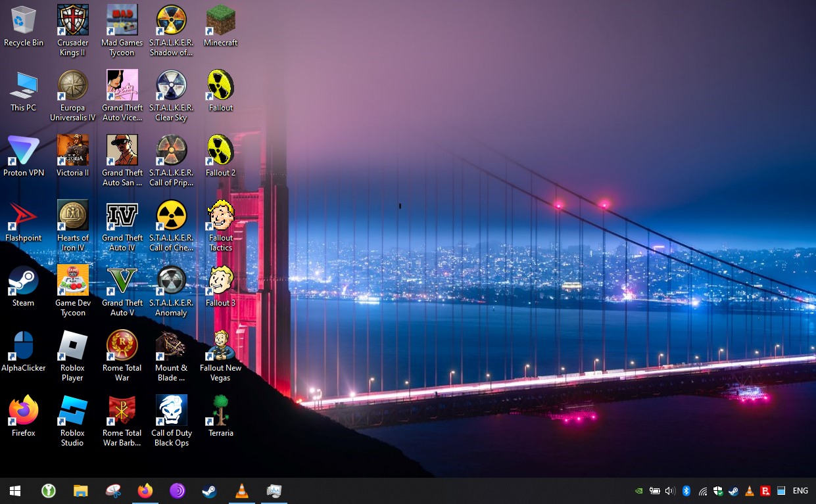The width and height of the screenshot is (816, 504).
Task: Open the volume control in system tray
Action: click(x=670, y=491)
